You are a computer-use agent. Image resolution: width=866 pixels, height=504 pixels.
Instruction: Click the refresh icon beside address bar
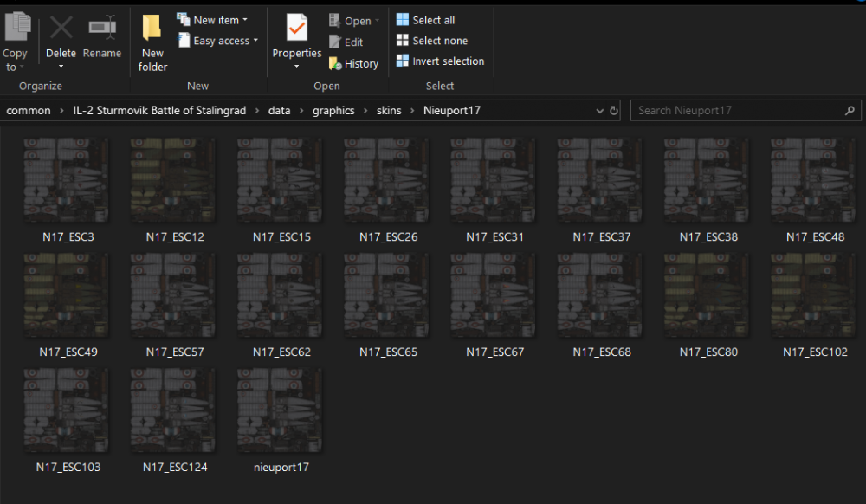pyautogui.click(x=614, y=111)
